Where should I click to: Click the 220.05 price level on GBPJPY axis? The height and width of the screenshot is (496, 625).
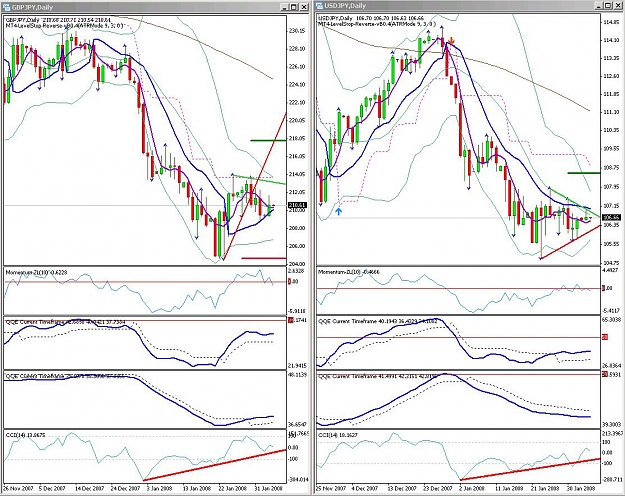(297, 120)
